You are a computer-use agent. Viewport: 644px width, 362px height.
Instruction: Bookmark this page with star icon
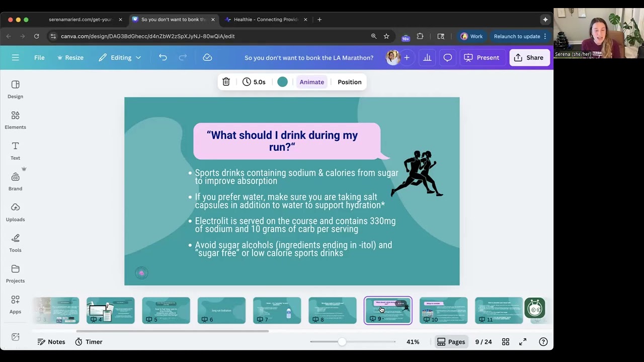pos(386,36)
